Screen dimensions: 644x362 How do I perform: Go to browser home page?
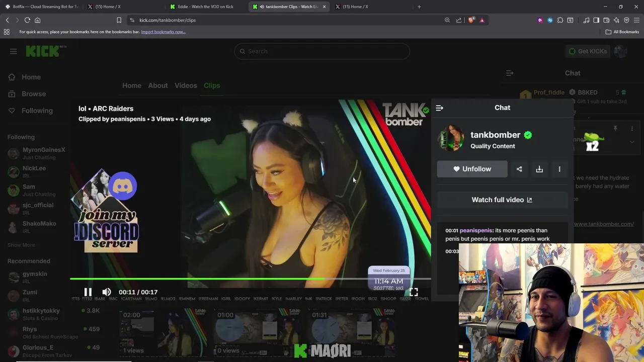37,20
